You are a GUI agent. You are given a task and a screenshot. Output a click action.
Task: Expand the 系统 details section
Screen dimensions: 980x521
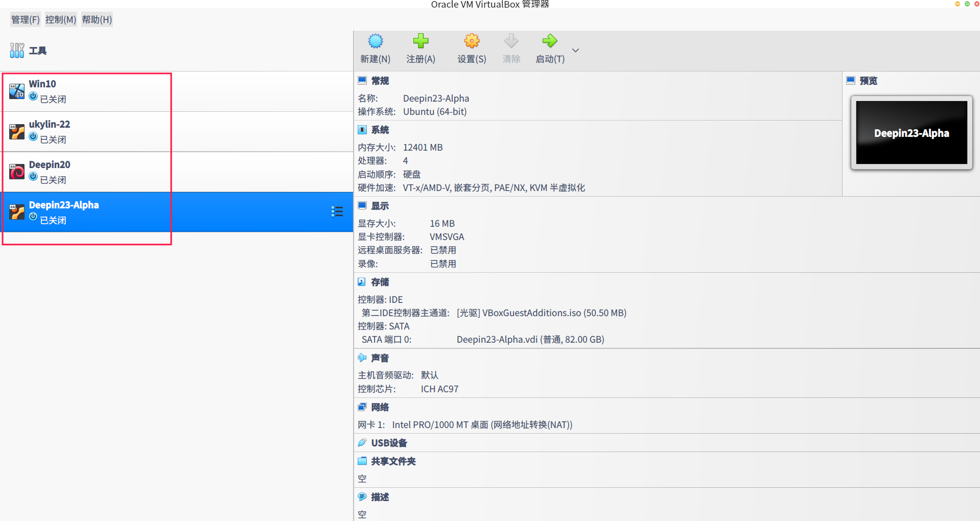[362, 129]
